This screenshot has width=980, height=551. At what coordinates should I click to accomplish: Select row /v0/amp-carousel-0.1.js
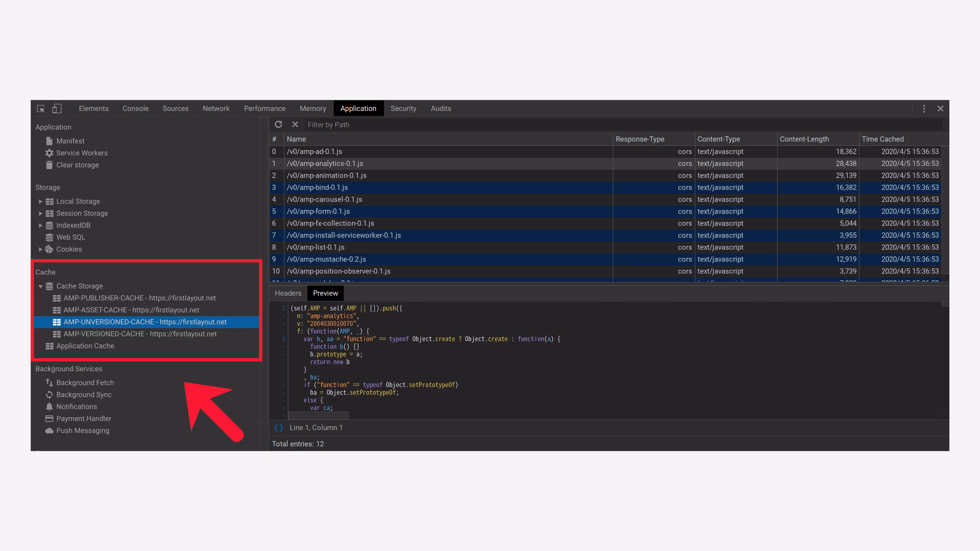click(605, 200)
